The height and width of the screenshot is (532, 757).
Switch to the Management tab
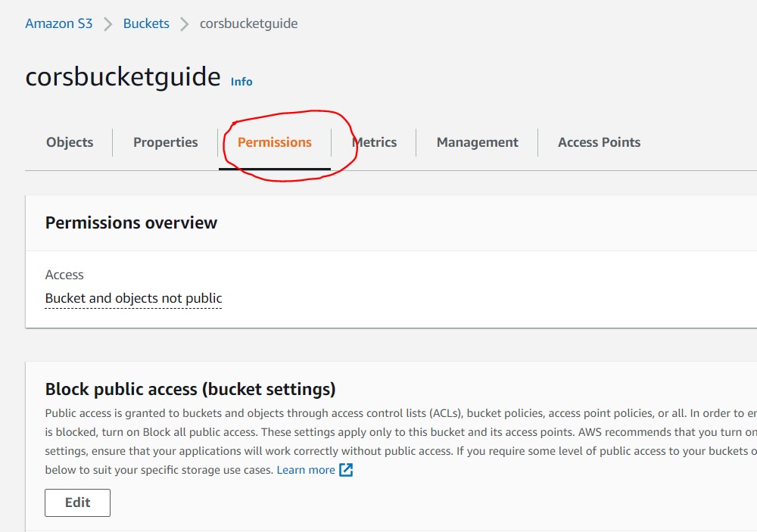tap(478, 142)
